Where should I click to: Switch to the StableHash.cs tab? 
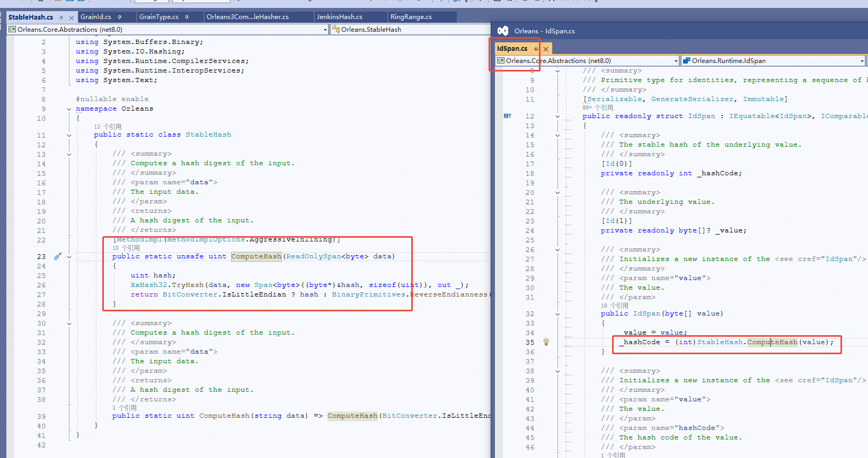coord(31,17)
